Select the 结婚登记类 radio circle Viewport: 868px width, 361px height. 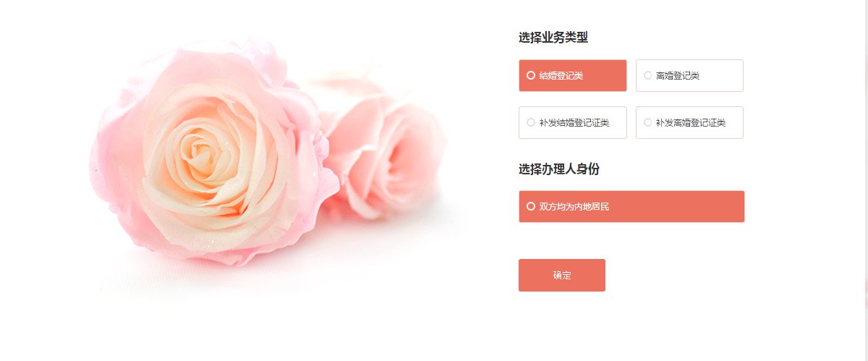point(531,75)
